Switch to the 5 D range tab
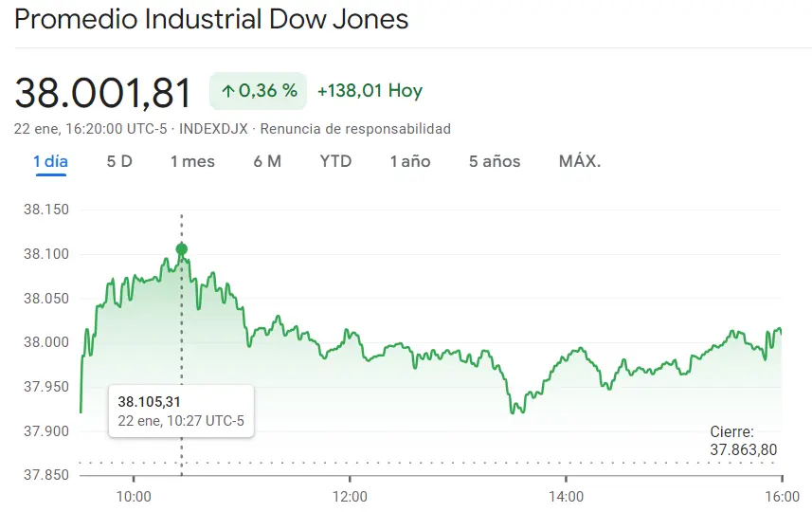Viewport: 812px width, 512px height. coord(119,162)
